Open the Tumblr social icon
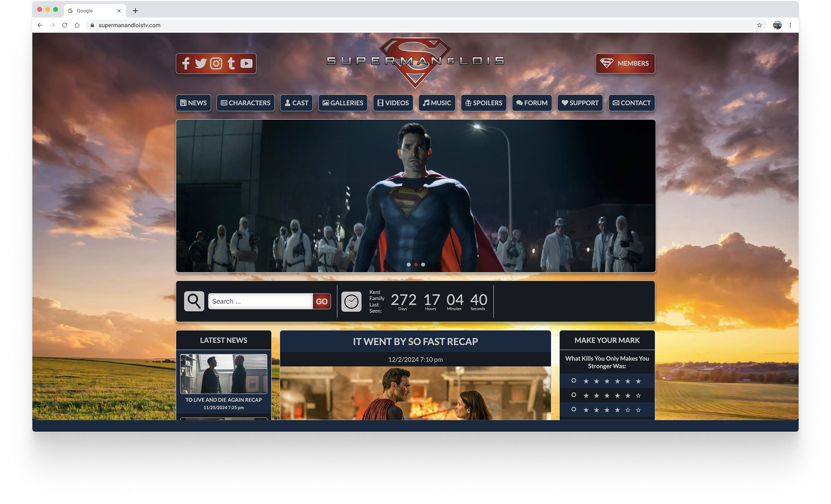 point(231,63)
